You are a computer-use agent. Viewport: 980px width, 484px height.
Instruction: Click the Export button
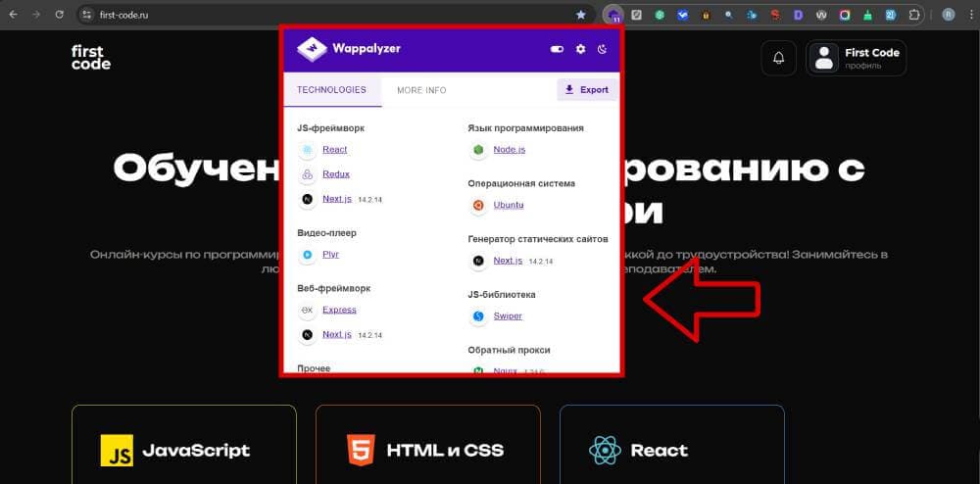[586, 90]
